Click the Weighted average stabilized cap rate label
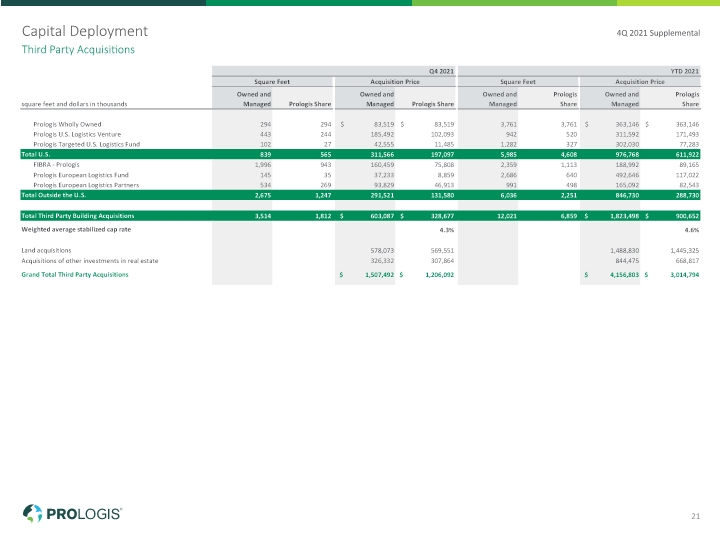This screenshot has height=540, width=720. (x=76, y=229)
